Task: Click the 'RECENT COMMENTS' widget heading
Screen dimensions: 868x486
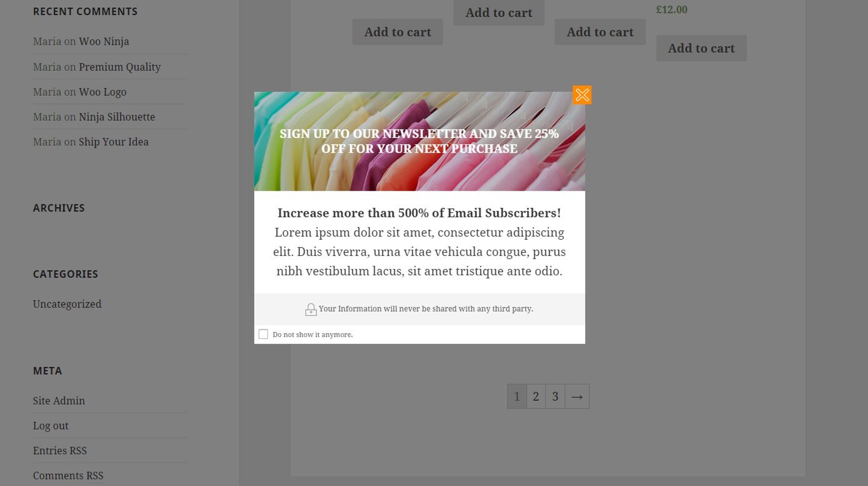Action: 85,12
